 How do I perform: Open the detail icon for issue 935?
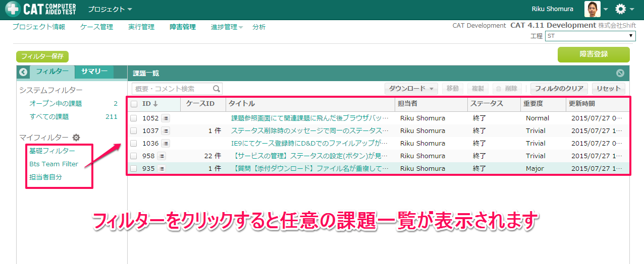pos(162,169)
